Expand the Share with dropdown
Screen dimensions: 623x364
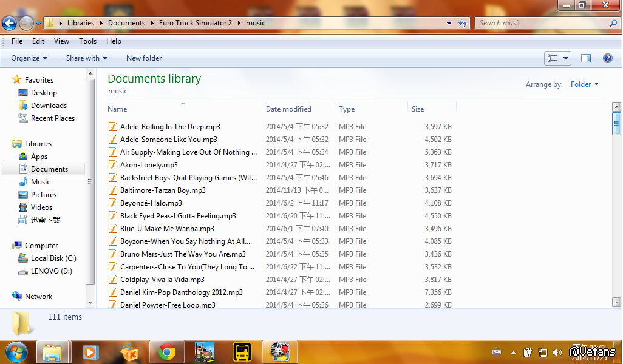[86, 58]
